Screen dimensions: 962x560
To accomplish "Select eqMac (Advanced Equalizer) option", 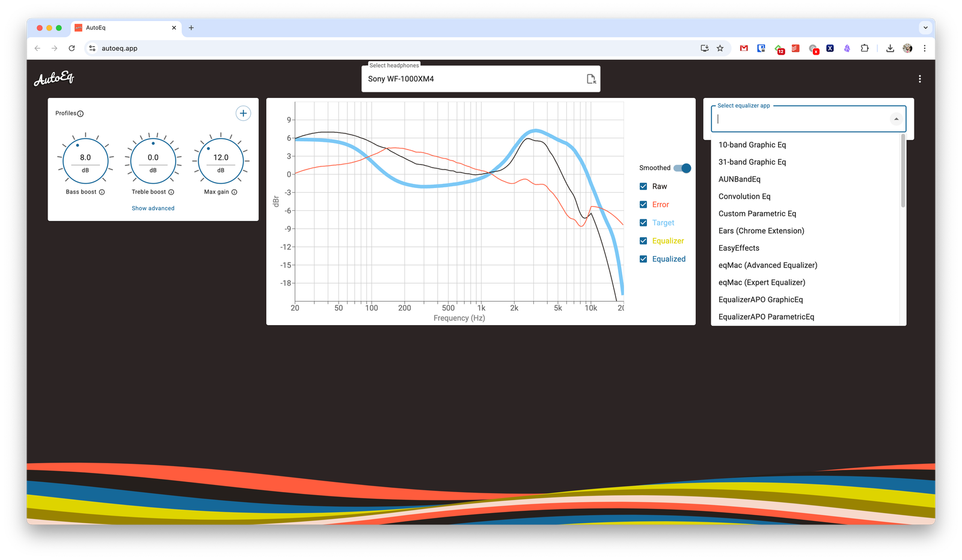I will click(x=805, y=265).
